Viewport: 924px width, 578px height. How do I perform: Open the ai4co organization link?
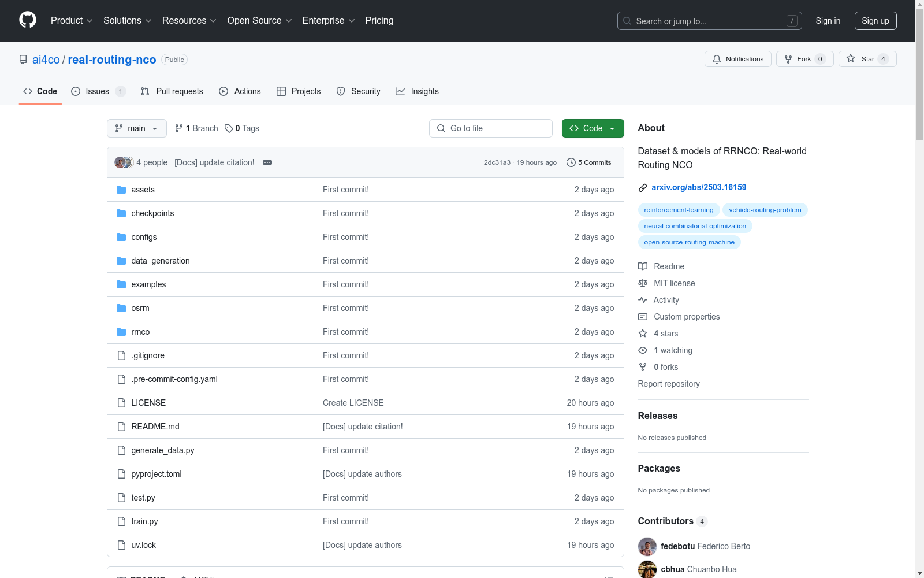pos(46,60)
